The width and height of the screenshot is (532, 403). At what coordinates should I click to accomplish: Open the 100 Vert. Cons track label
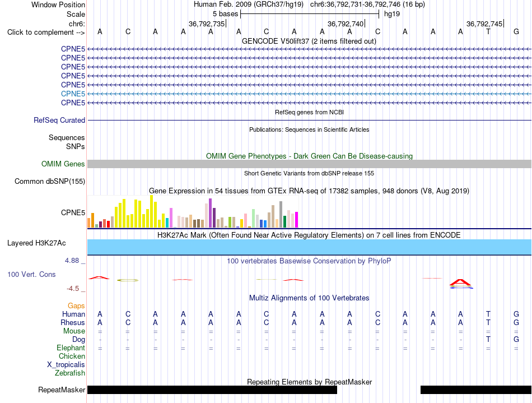point(31,274)
